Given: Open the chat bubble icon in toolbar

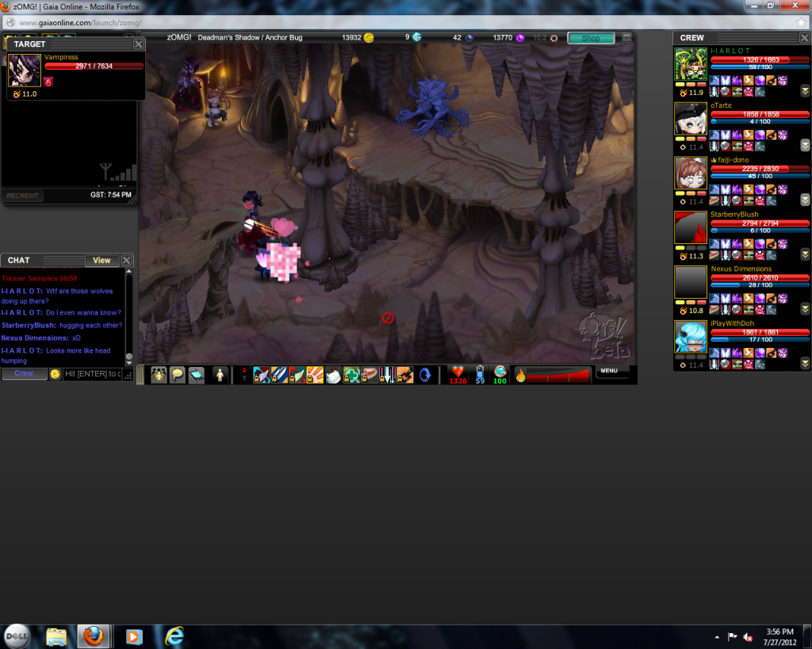Looking at the screenshot, I should tap(178, 375).
